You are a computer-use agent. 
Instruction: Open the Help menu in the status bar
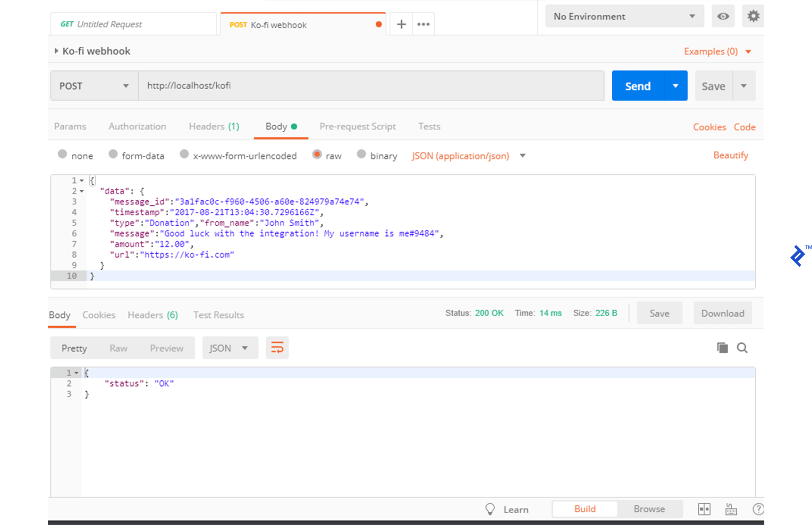758,509
